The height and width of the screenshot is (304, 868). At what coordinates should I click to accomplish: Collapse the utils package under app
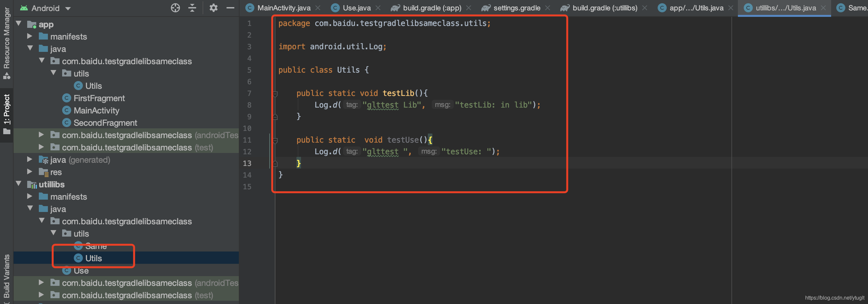[53, 73]
